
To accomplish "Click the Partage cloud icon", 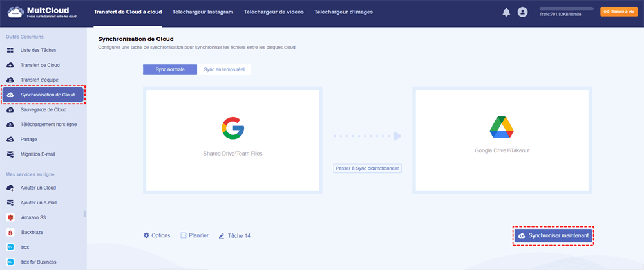I will click(11, 139).
